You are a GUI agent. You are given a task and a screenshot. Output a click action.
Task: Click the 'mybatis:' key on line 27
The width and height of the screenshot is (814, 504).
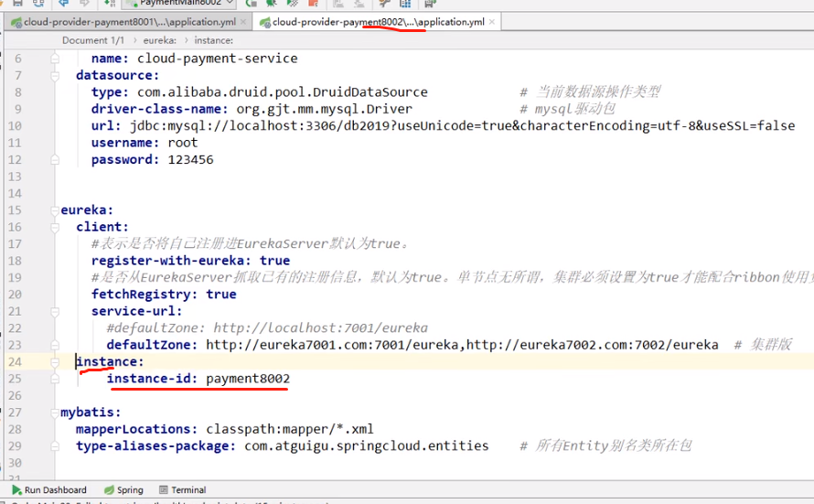(91, 413)
